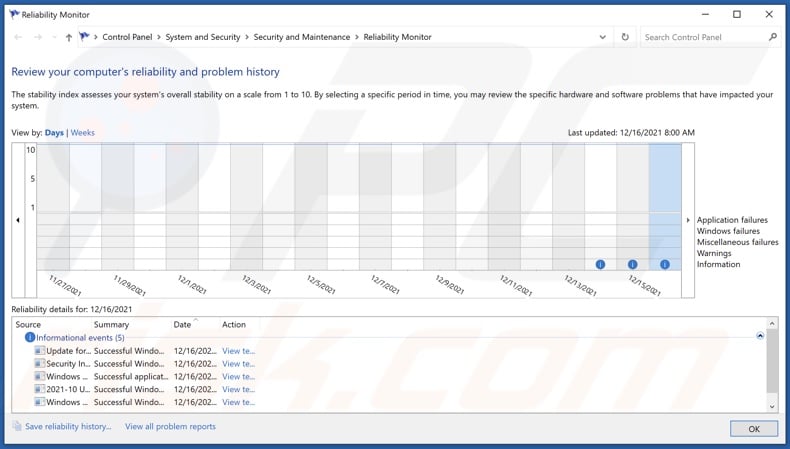Screen dimensions: 790x449
Task: Switch view to Weeks
Action: pos(83,133)
